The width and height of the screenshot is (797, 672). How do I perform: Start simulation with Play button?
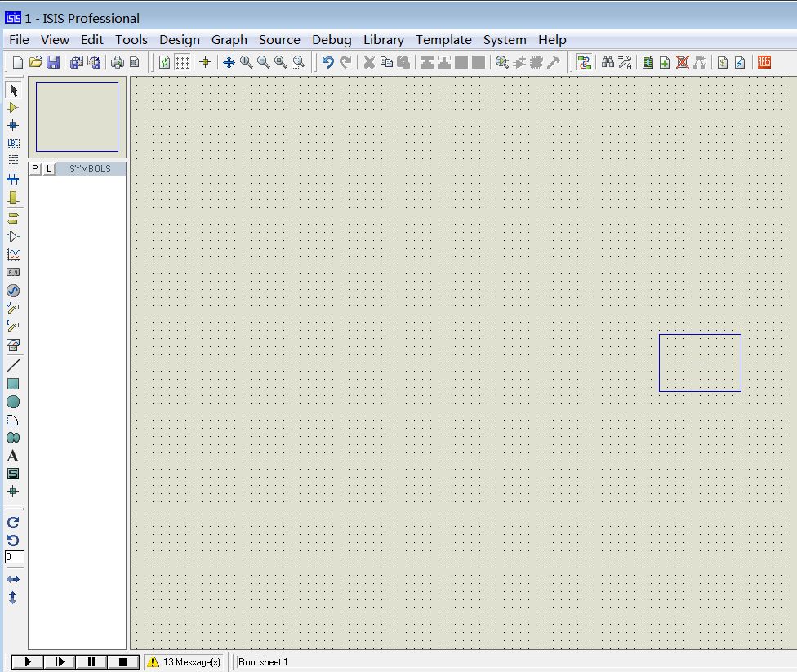[28, 662]
